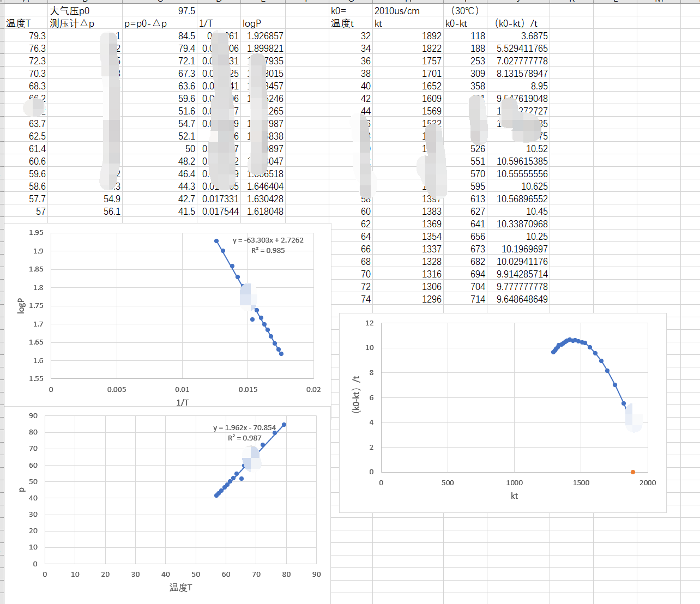Click trendline label y = 1.962x - 70.854
The width and height of the screenshot is (700, 604).
(x=244, y=428)
